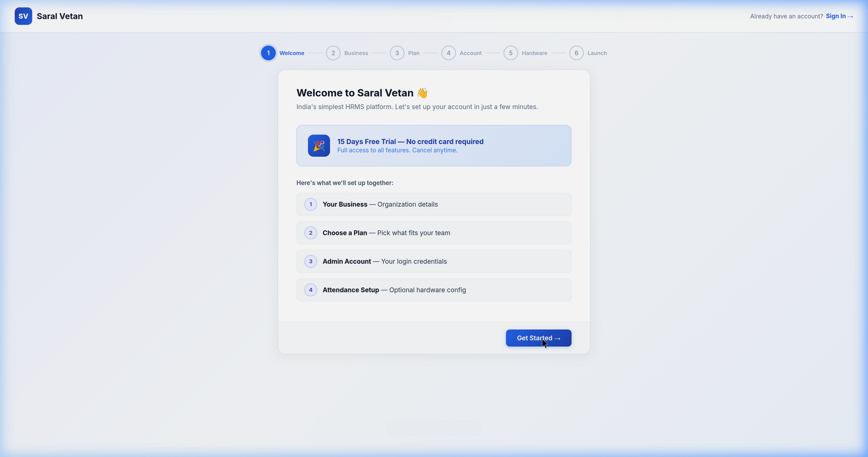Click the waving hand emoji
This screenshot has height=457, width=868.
[x=422, y=93]
